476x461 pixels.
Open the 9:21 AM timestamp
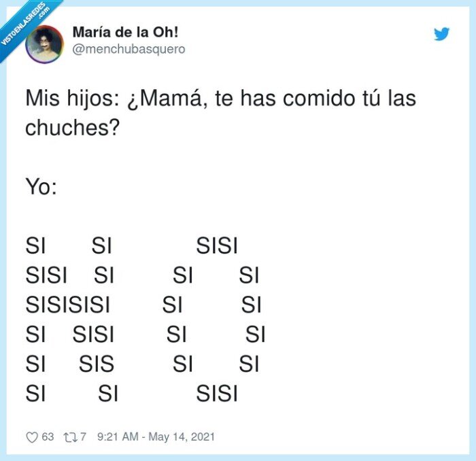[118, 437]
